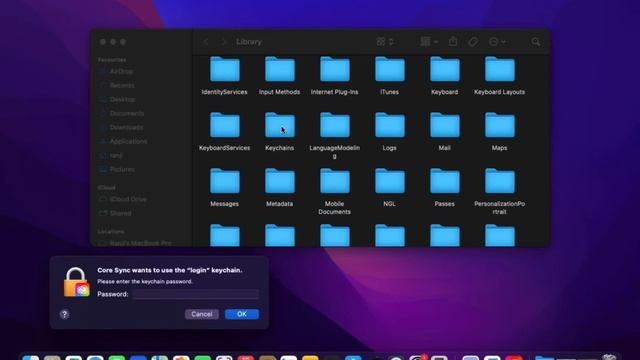Open the Share menu in Finder toolbar

[x=453, y=41]
